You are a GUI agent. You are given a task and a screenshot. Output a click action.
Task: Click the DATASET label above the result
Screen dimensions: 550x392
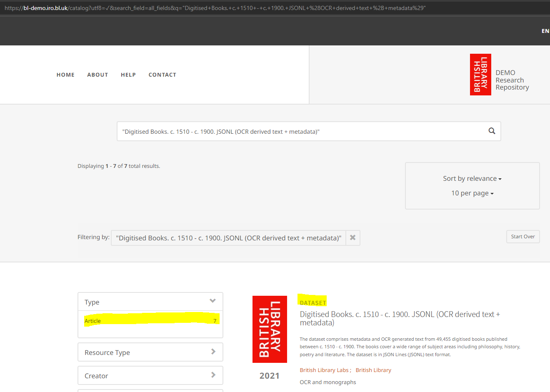pos(313,303)
